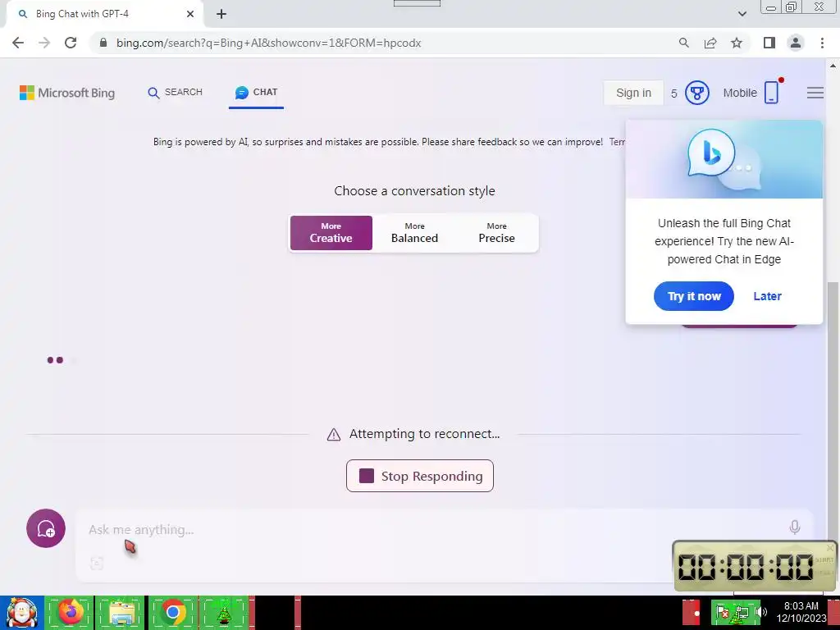The height and width of the screenshot is (630, 840).
Task: Toggle Chrome side panel
Action: pyautogui.click(x=769, y=43)
